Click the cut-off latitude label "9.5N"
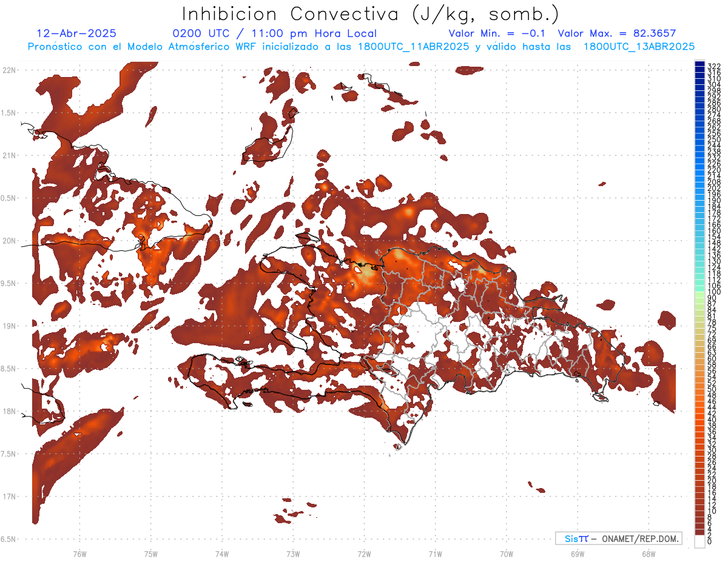Screen dimensions: 728x562 (9, 283)
